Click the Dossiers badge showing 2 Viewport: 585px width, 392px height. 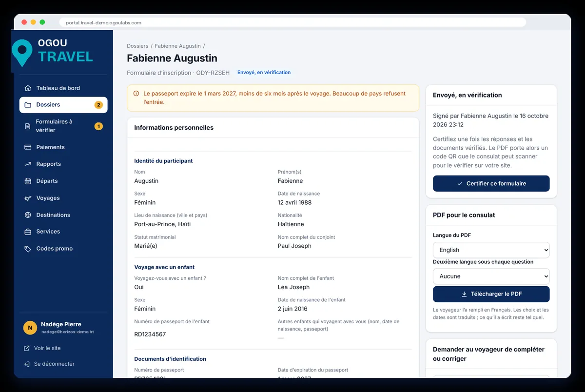point(98,105)
